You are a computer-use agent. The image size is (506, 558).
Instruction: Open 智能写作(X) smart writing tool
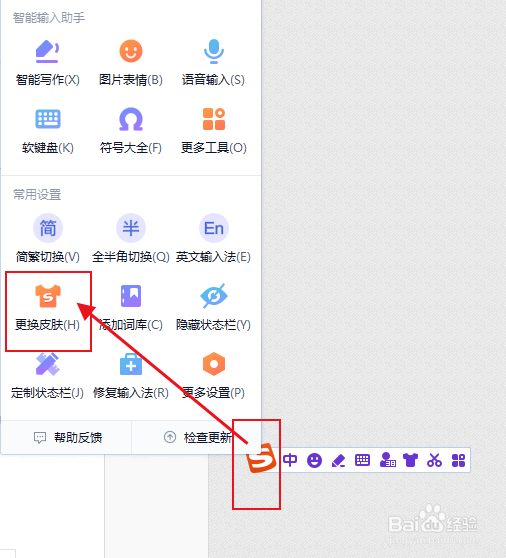tap(47, 63)
